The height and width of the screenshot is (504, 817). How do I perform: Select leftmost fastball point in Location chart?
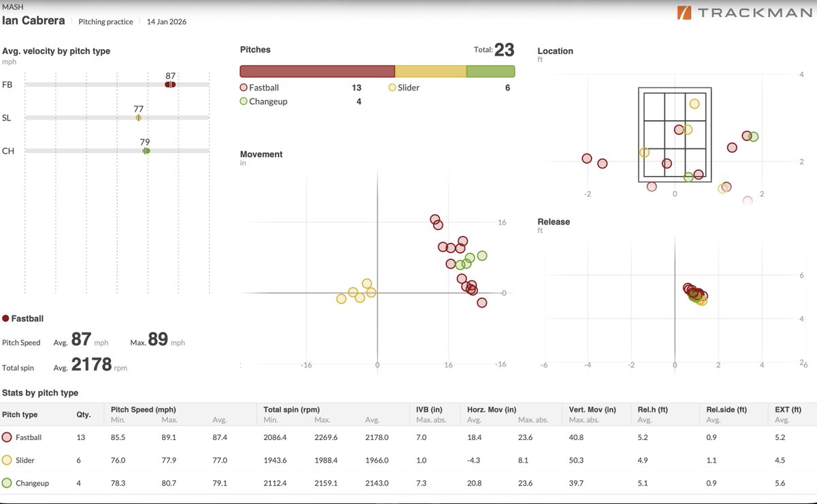tap(587, 158)
